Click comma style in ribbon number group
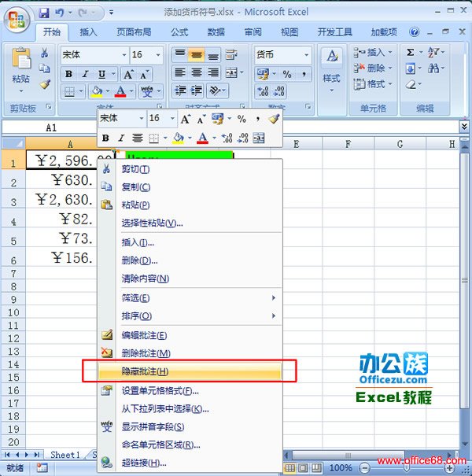The height and width of the screenshot is (476, 472). 304,74
